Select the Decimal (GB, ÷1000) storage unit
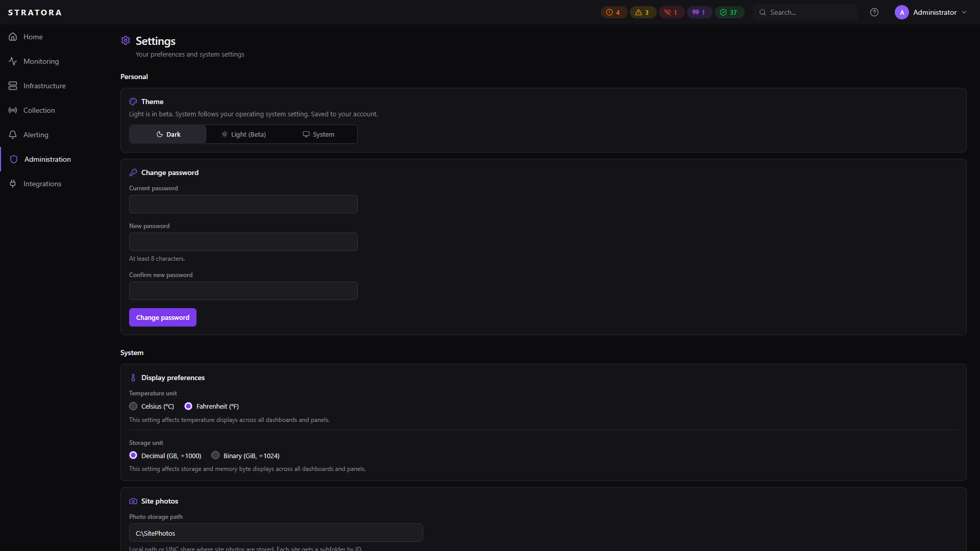Viewport: 980px width, 551px height. pyautogui.click(x=133, y=455)
